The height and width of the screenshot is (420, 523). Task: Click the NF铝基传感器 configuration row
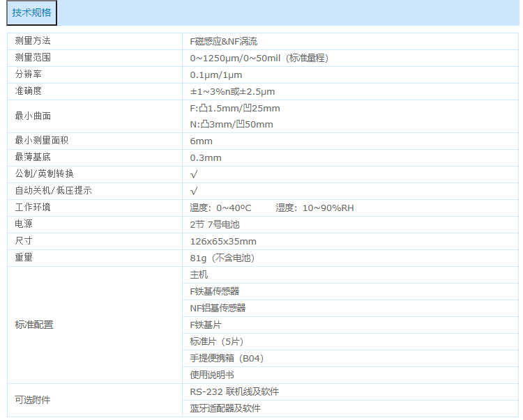point(218,309)
